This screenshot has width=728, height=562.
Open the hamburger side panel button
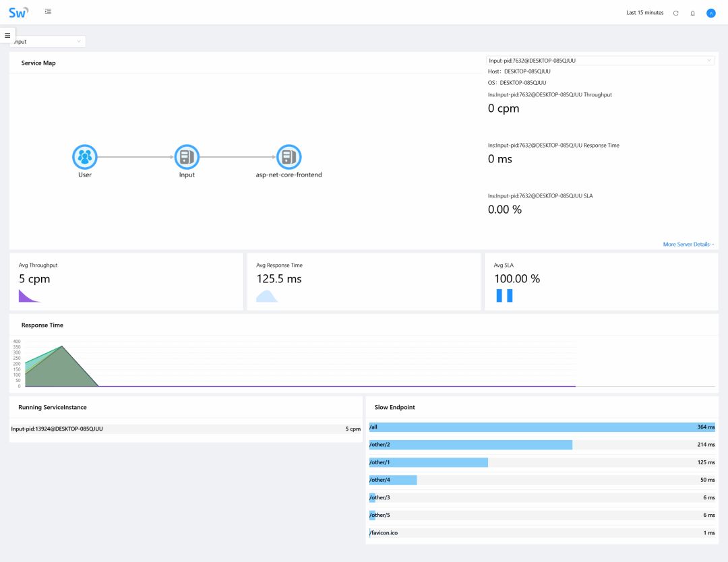pos(7,35)
